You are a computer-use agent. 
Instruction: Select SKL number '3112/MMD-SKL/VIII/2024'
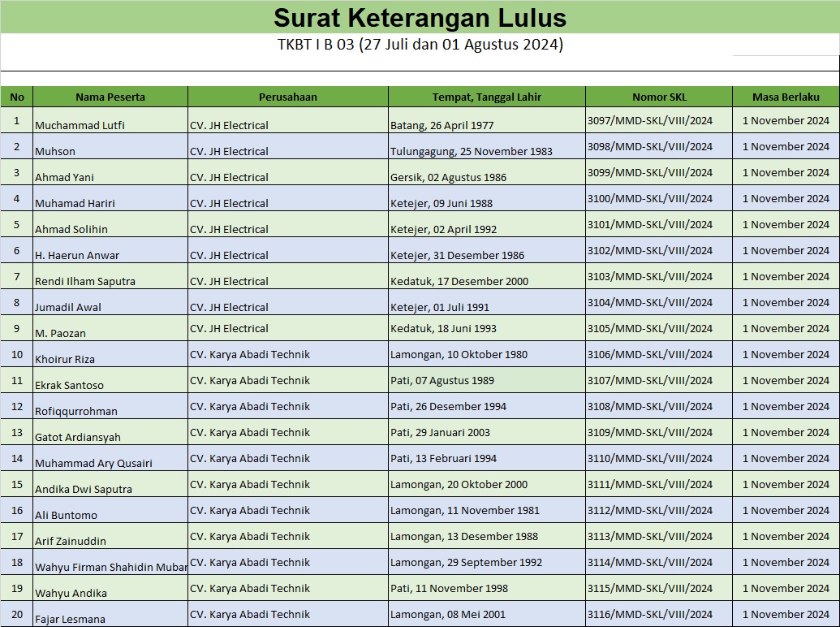659,510
